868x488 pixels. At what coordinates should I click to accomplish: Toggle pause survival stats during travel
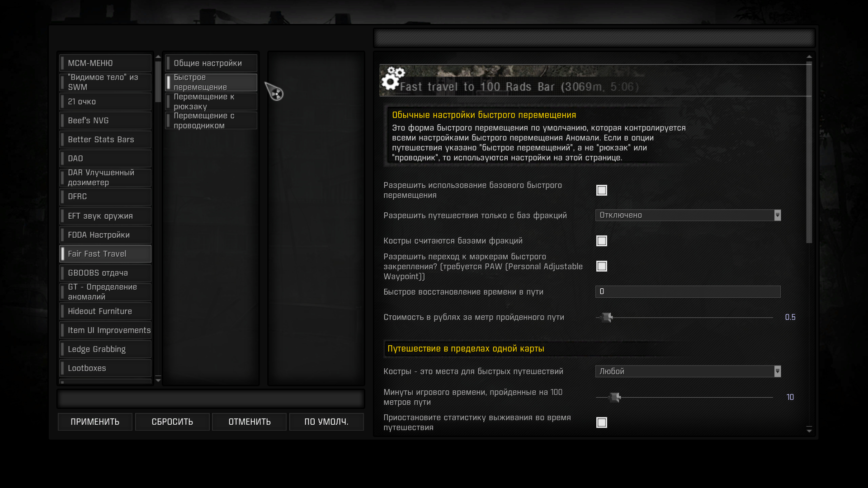[601, 422]
